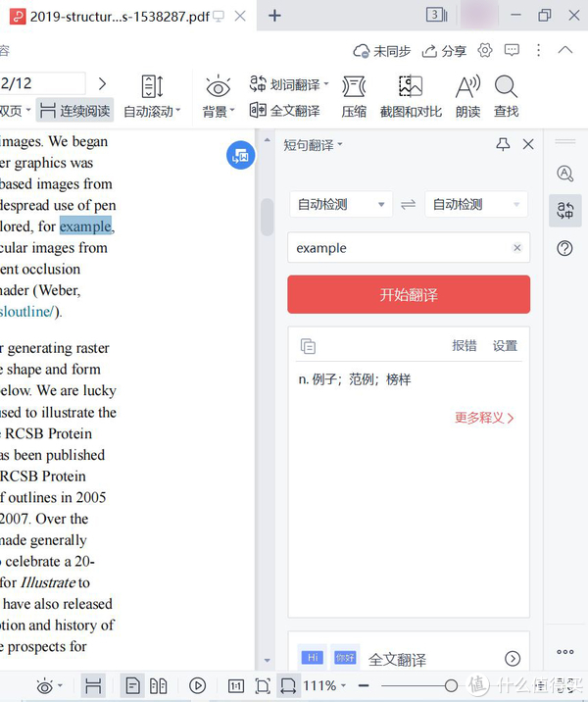The image size is (588, 702).
Task: Copy the translation result icon
Action: [308, 346]
